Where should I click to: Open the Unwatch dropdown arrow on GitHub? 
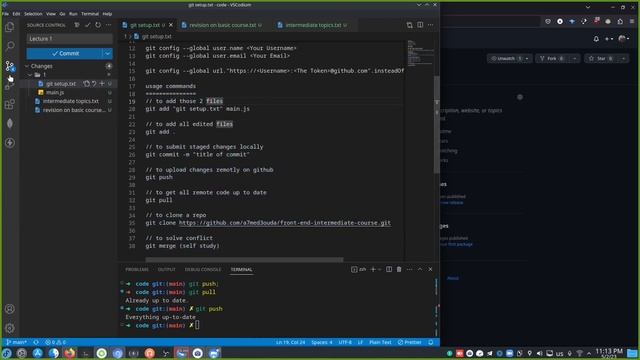527,59
